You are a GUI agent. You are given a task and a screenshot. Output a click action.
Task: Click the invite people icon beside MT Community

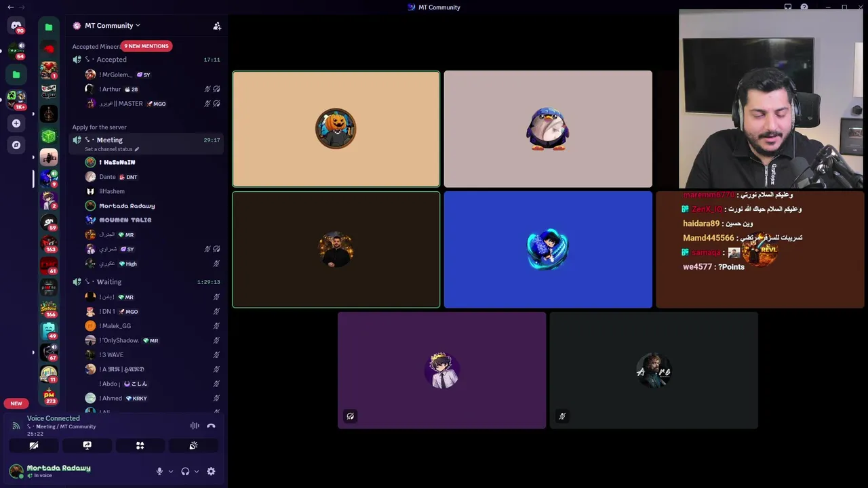pyautogui.click(x=217, y=26)
